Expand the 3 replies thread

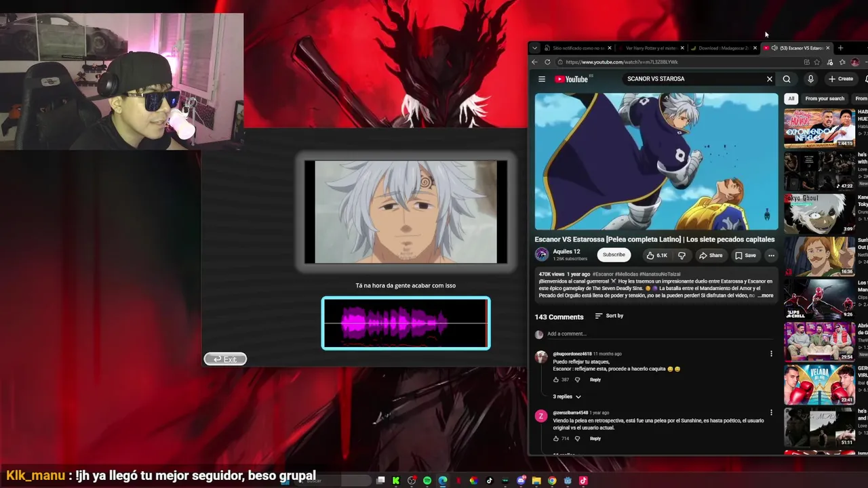click(567, 396)
